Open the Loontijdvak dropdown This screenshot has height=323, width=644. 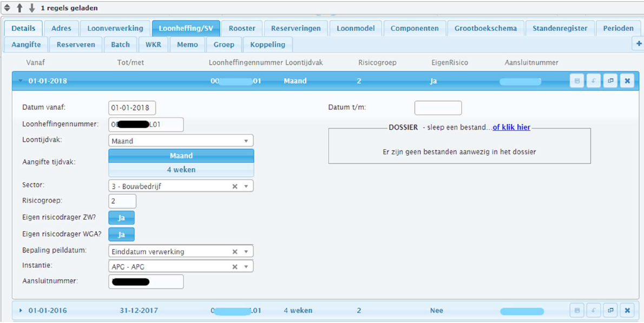[181, 141]
